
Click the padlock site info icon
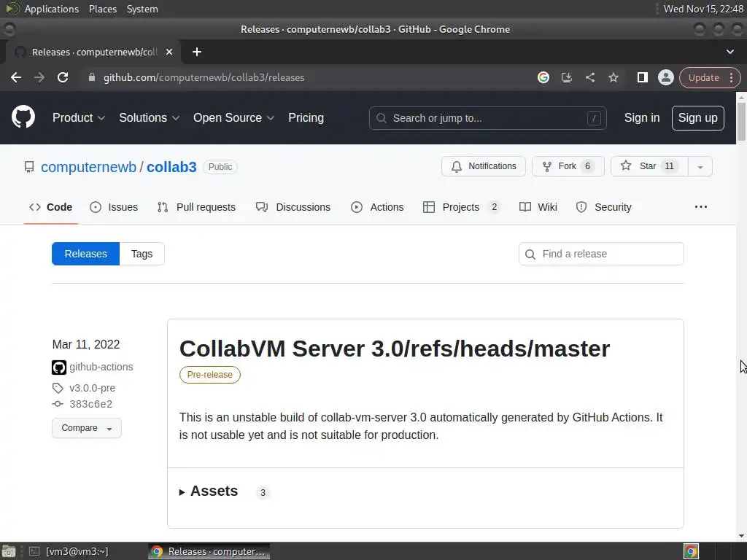[x=92, y=77]
